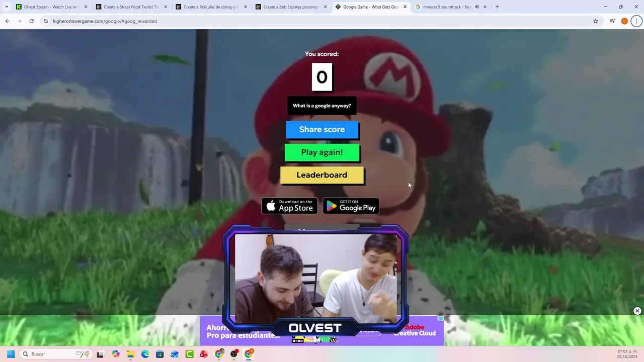Go back to the previous page
The image size is (644, 362).
(7, 21)
